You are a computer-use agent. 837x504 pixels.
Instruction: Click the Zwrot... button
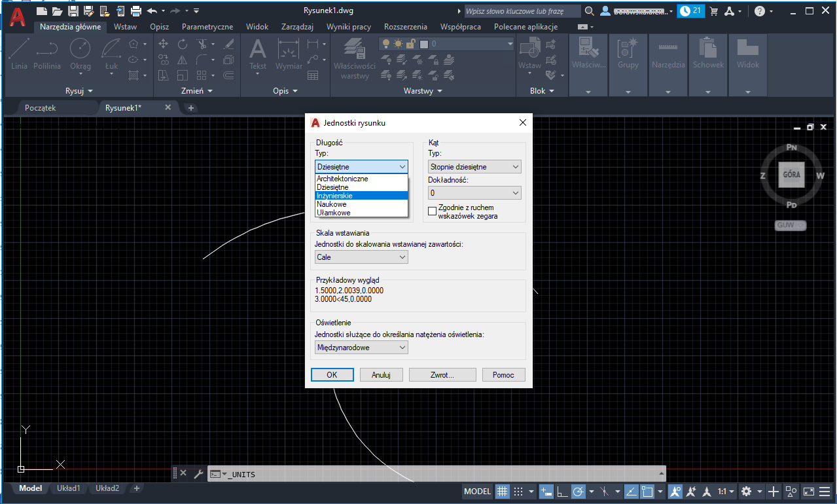(x=442, y=374)
